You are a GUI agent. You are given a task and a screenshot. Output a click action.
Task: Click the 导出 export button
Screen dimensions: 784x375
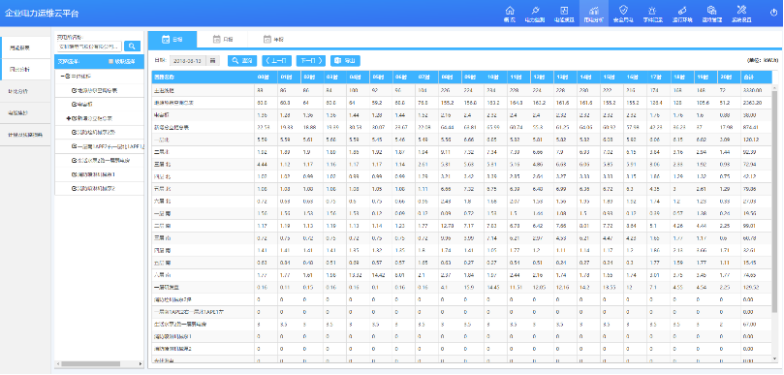(345, 60)
